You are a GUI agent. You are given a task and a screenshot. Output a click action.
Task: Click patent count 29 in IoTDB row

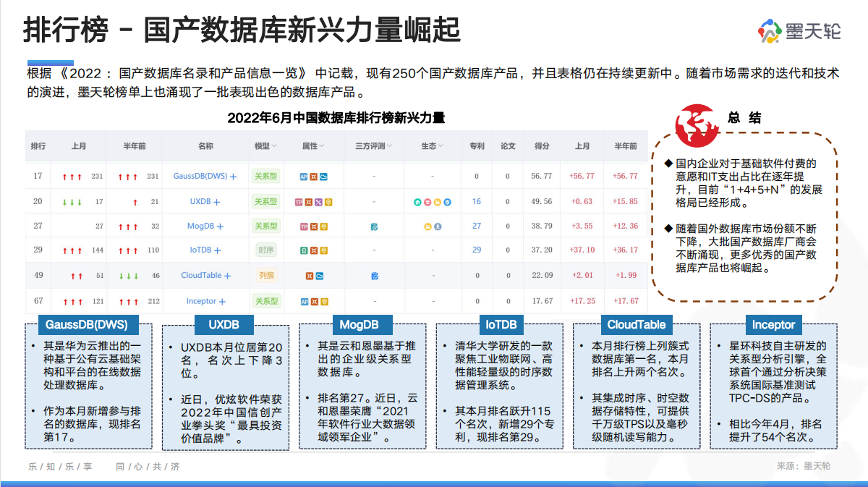[477, 250]
